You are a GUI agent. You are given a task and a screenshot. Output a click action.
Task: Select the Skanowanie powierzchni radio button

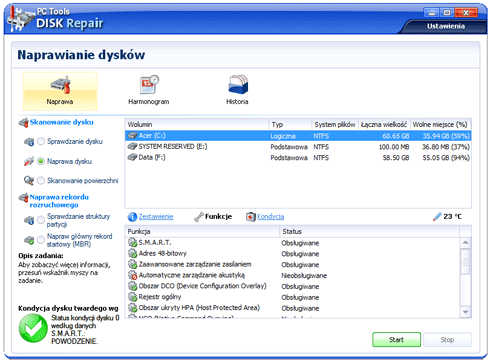click(x=41, y=181)
